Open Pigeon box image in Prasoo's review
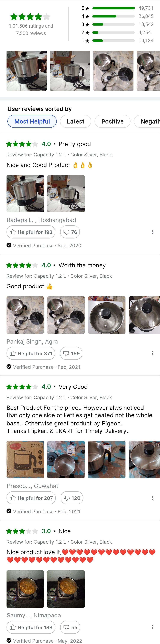Viewport: 160px width, 644px height. coord(25,459)
